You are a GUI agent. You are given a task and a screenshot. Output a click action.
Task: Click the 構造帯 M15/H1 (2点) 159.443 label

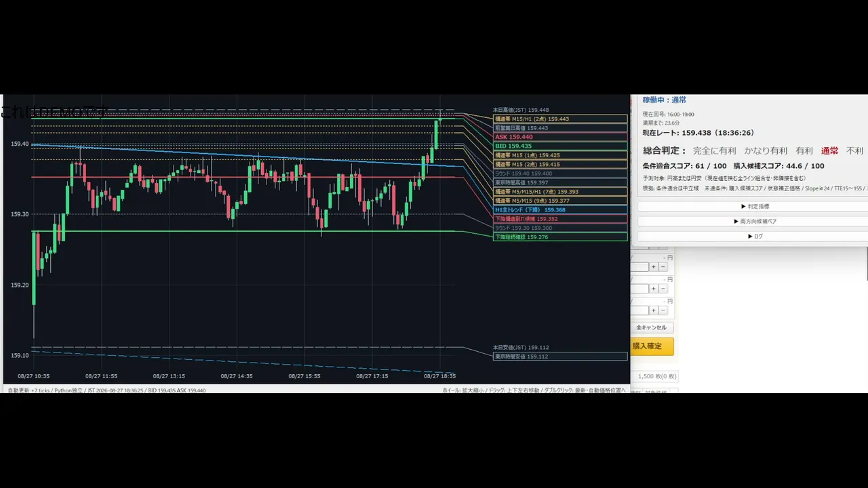tap(560, 119)
